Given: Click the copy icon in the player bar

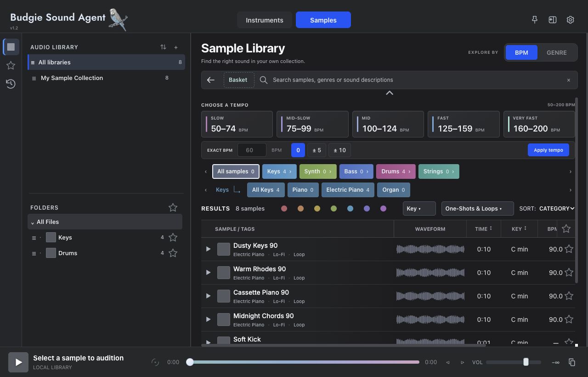Looking at the screenshot, I should [572, 362].
